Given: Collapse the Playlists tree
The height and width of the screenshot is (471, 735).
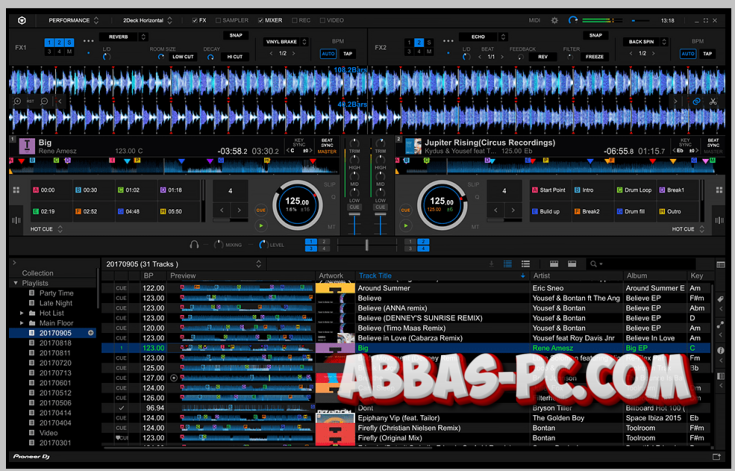Looking at the screenshot, I should [16, 283].
